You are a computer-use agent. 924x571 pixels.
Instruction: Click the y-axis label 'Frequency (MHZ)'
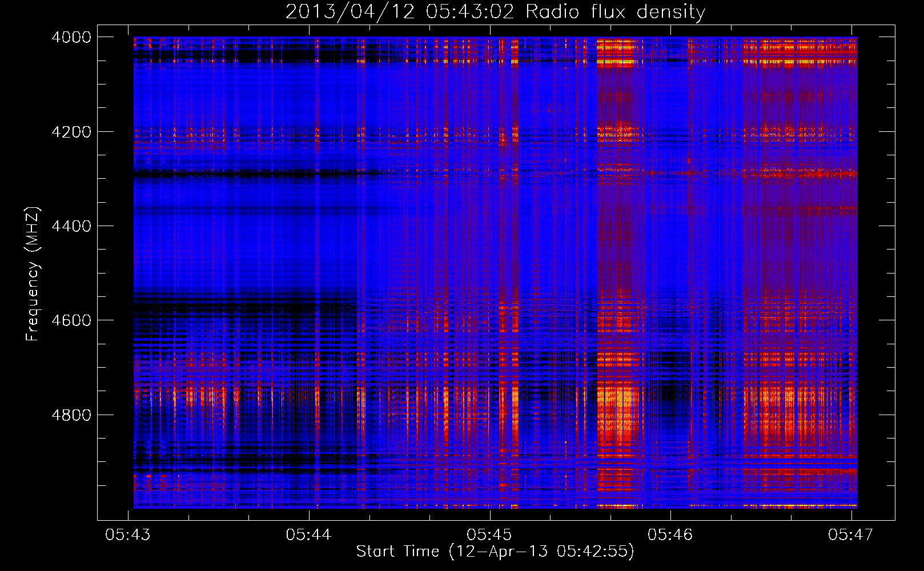[x=33, y=274]
